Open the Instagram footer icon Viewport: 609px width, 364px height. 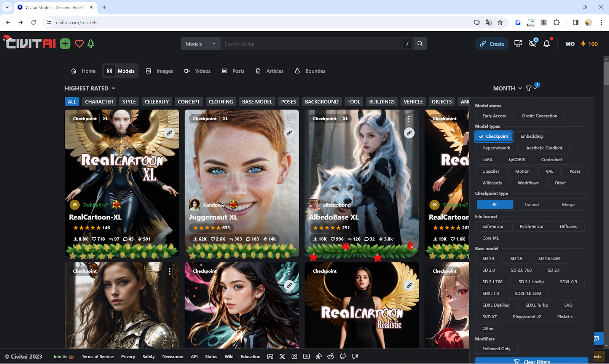tap(294, 356)
